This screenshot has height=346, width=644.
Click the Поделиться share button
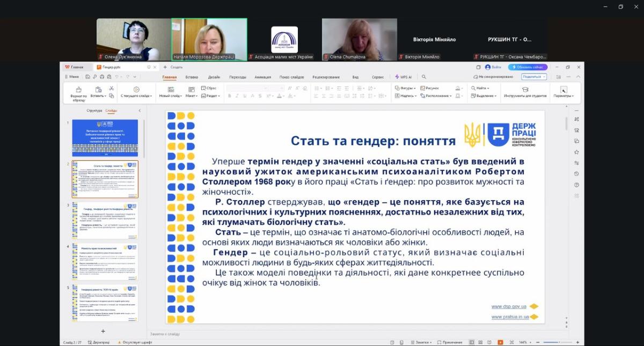coord(533,77)
